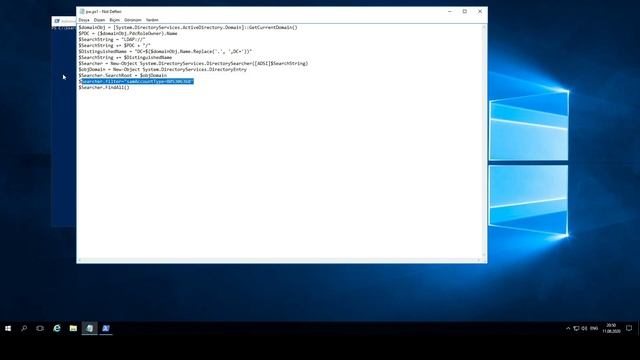The width and height of the screenshot is (640, 360).
Task: Switch to PowerShell via its taskbar icon
Action: pos(106,328)
